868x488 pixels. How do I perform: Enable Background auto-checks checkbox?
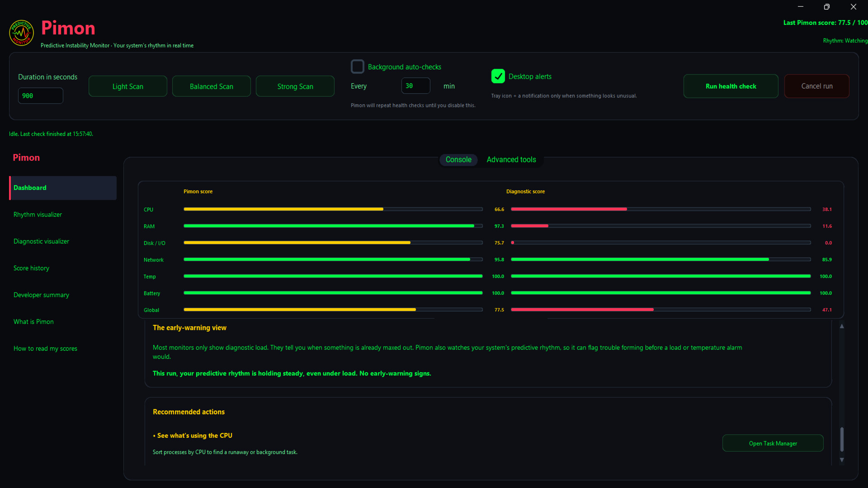tap(358, 66)
